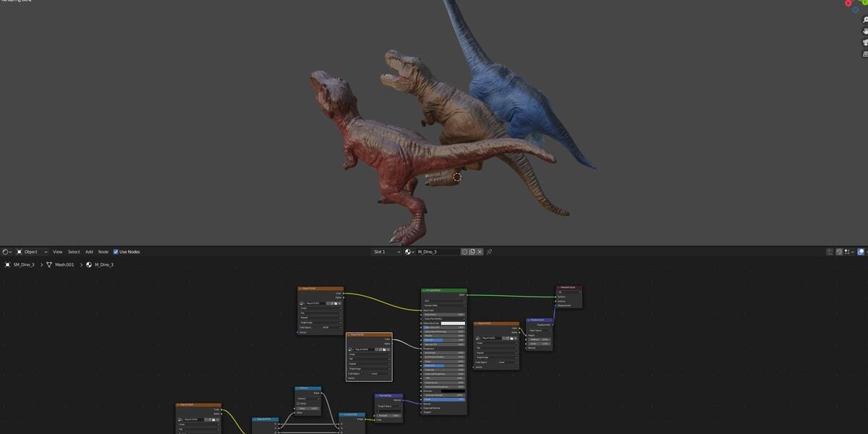Toggle the fake user shield icon

[x=464, y=252]
